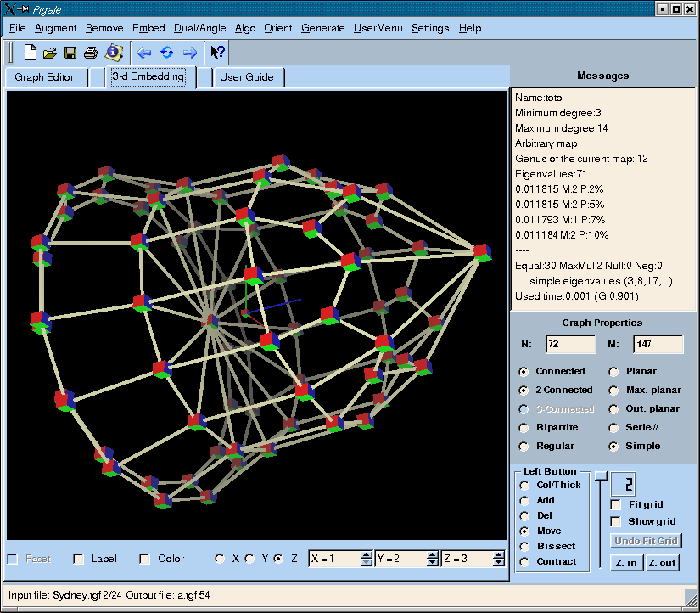Click the New graph blank page icon
The image size is (700, 613).
[x=31, y=53]
